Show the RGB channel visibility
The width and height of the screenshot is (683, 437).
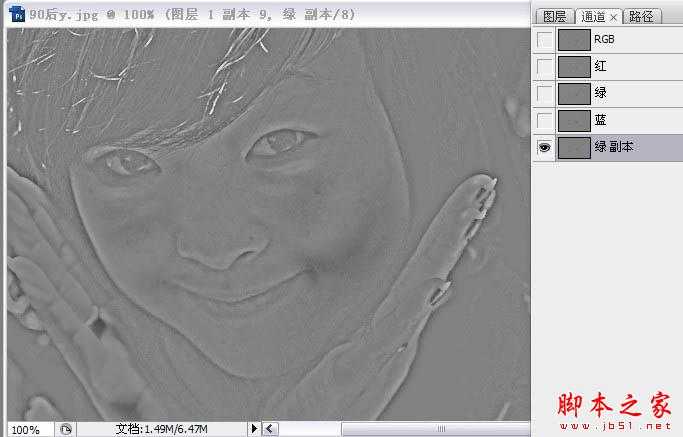click(x=543, y=40)
